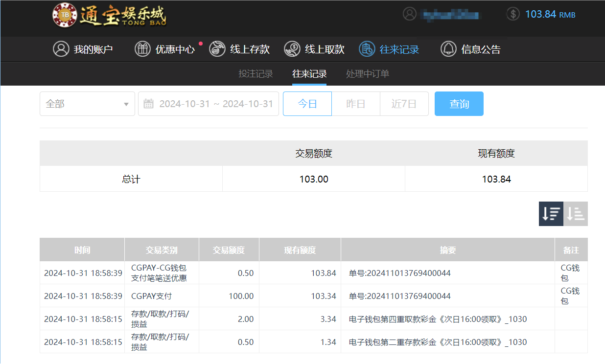Click the 今日 selected filter button
The height and width of the screenshot is (364, 605).
307,103
